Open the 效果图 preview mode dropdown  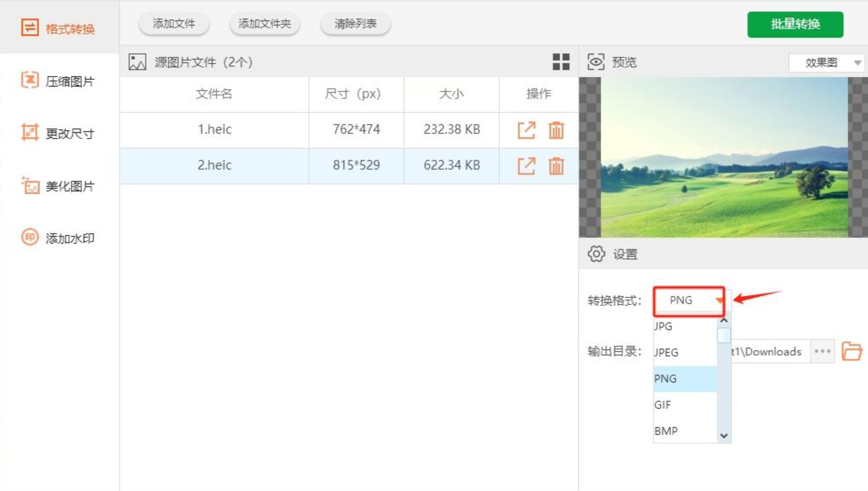click(x=827, y=62)
